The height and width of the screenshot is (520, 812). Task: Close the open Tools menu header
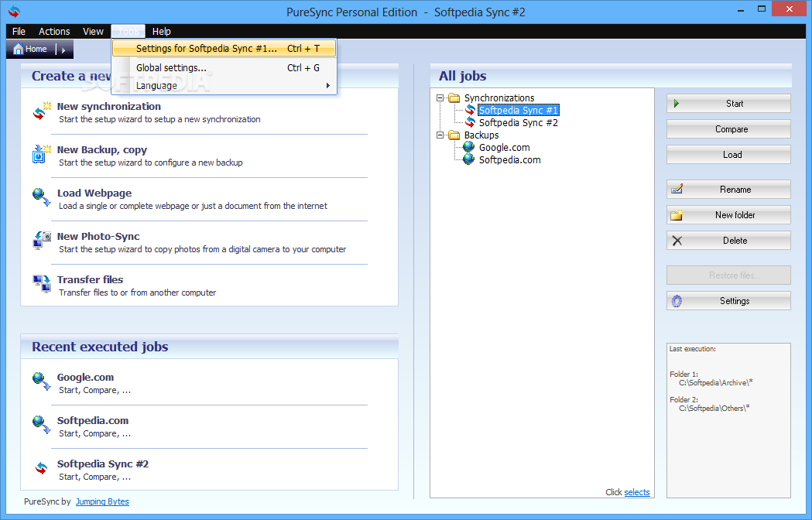point(128,31)
